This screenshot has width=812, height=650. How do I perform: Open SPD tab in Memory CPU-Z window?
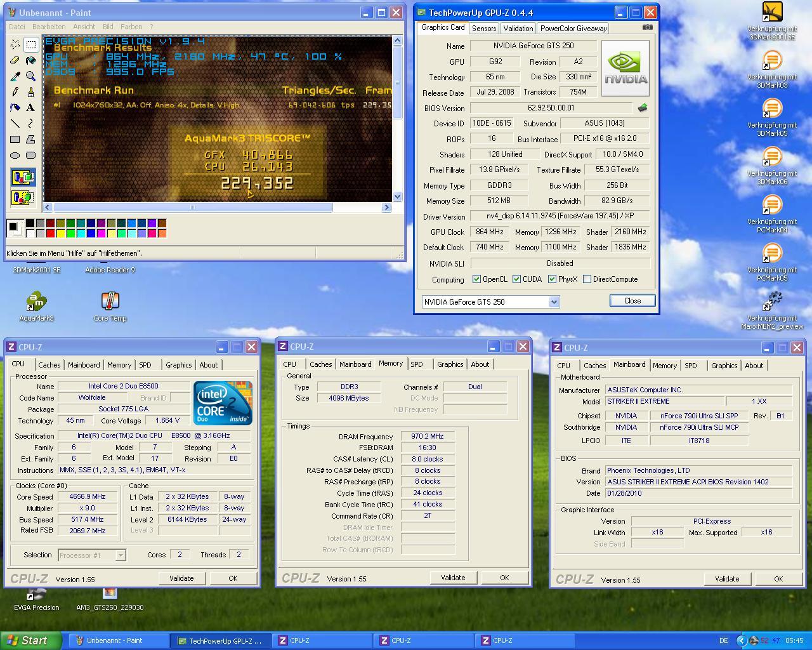[417, 364]
